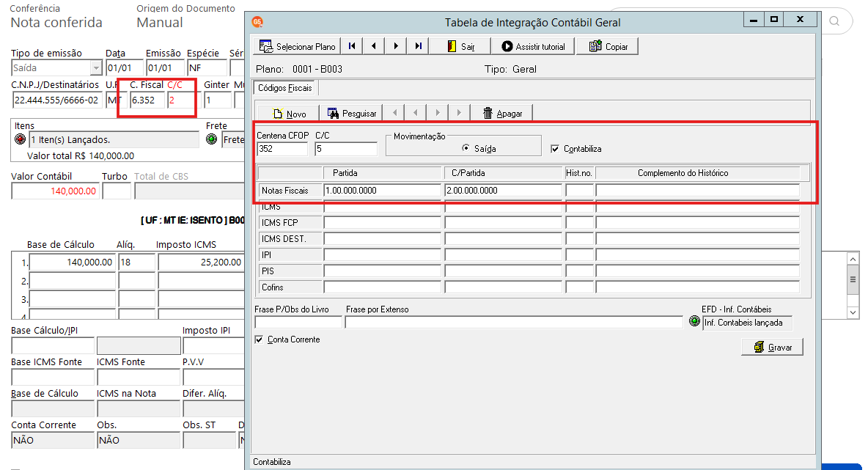
Task: Click the Espécie field showing NF
Action: pos(207,68)
